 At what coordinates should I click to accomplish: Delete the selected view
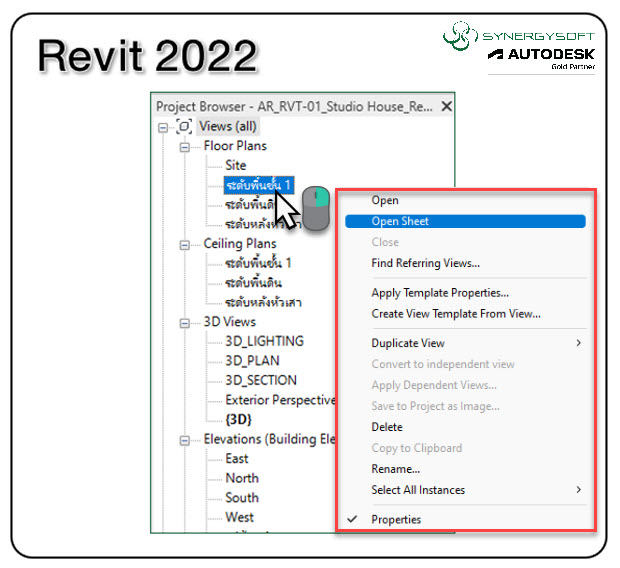pyautogui.click(x=387, y=427)
